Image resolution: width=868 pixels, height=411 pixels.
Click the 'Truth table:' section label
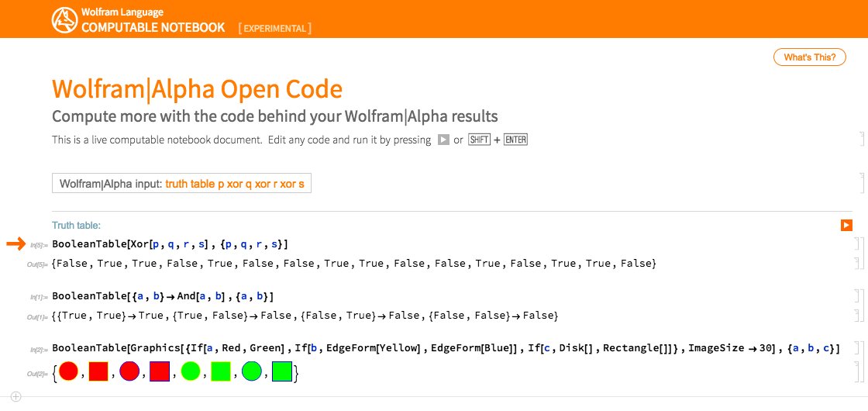(77, 226)
